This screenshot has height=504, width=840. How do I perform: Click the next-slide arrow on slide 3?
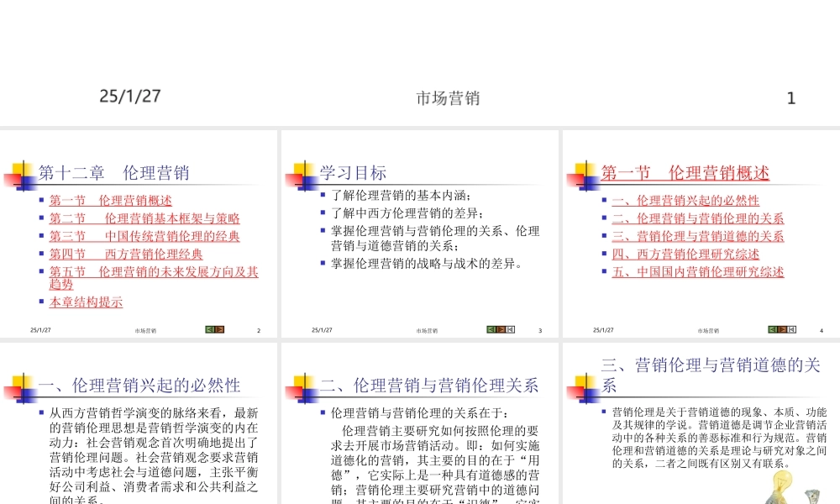500,329
